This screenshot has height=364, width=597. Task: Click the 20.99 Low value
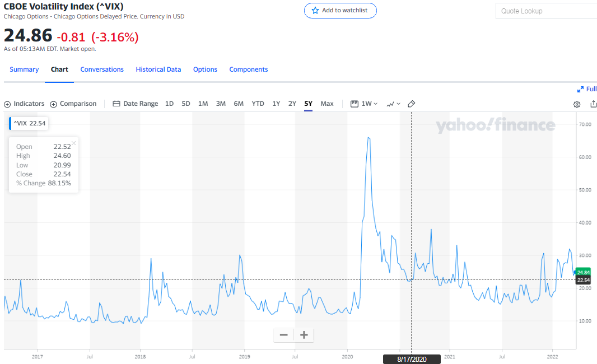tap(62, 165)
